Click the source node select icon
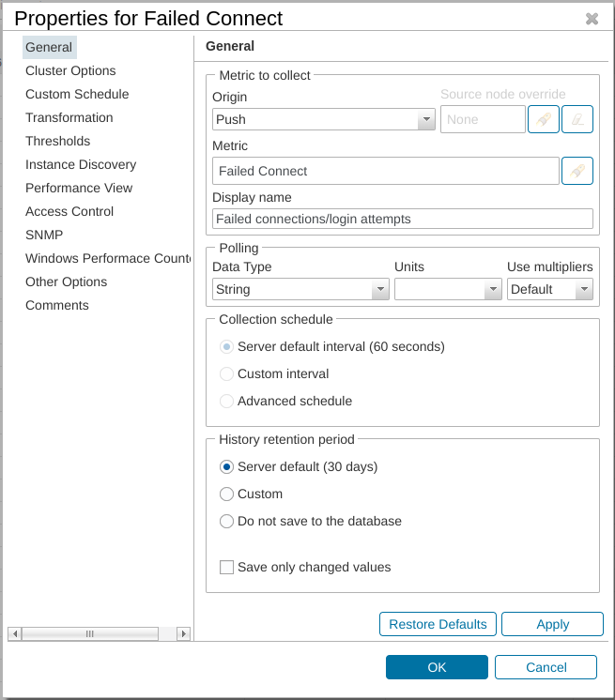Image resolution: width=615 pixels, height=700 pixels. click(x=544, y=119)
